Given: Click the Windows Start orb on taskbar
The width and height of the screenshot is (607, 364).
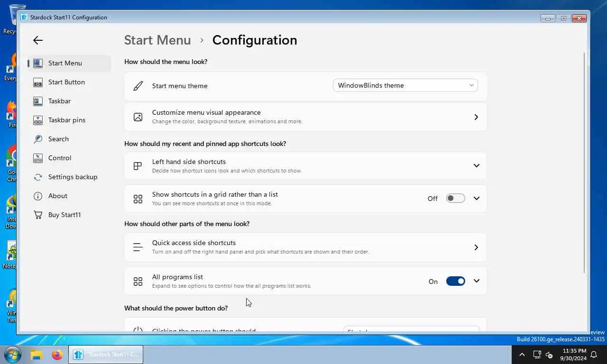Looking at the screenshot, I should [12, 354].
